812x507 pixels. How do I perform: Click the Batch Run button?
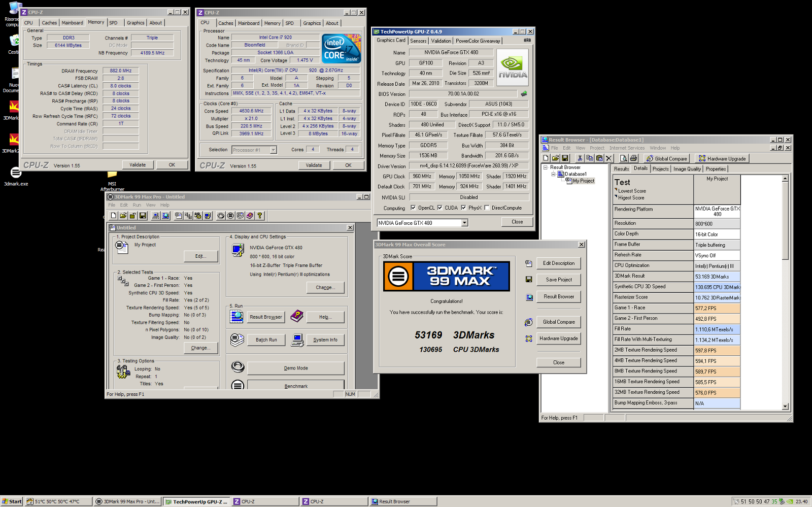coord(266,340)
